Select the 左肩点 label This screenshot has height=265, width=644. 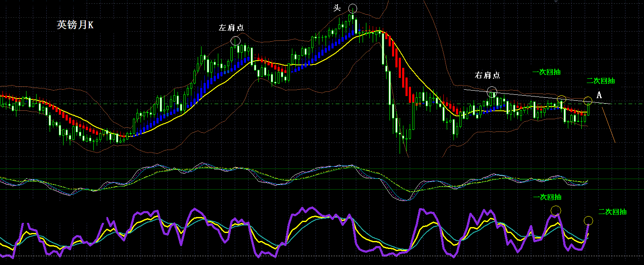click(x=231, y=28)
